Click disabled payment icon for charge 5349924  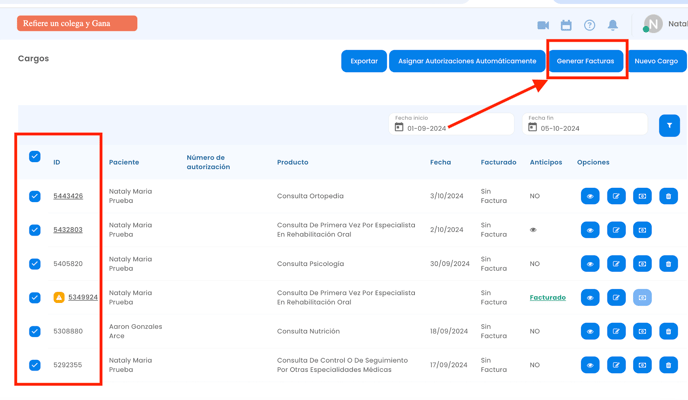pyautogui.click(x=642, y=297)
